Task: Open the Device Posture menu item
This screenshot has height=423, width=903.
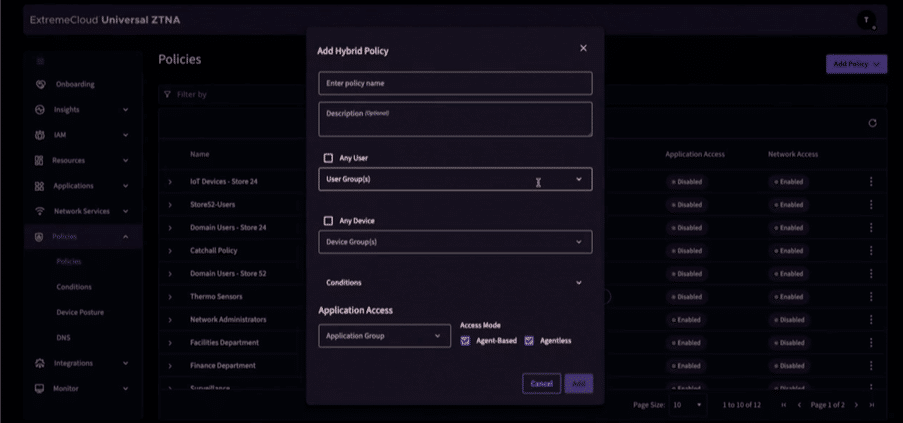Action: click(x=80, y=312)
